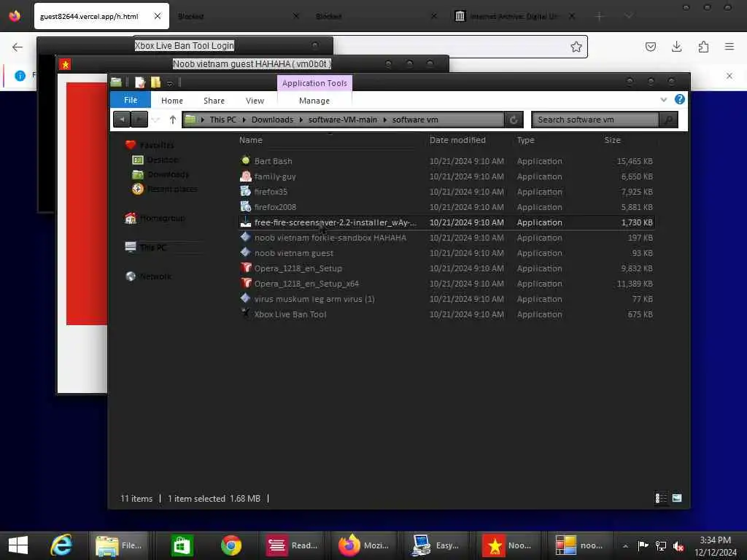Viewport: 747px width, 560px height.
Task: Open the Bart Bash application icon
Action: click(245, 160)
